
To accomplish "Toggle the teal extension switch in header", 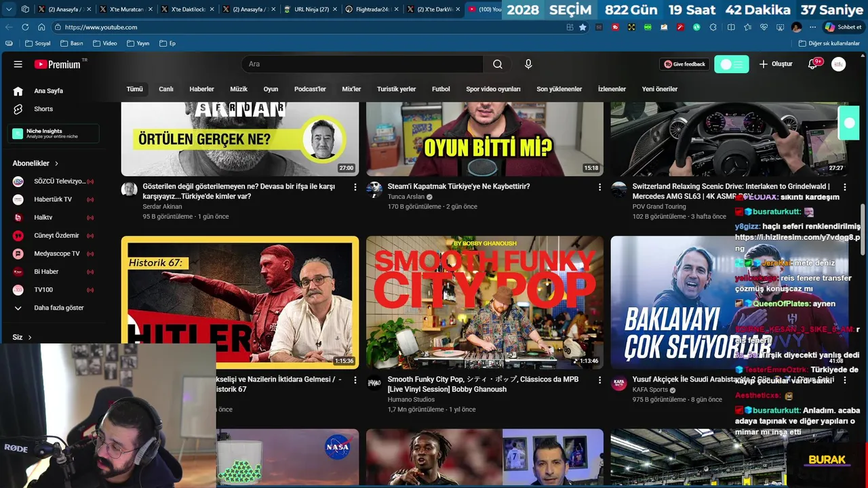I will (x=732, y=64).
